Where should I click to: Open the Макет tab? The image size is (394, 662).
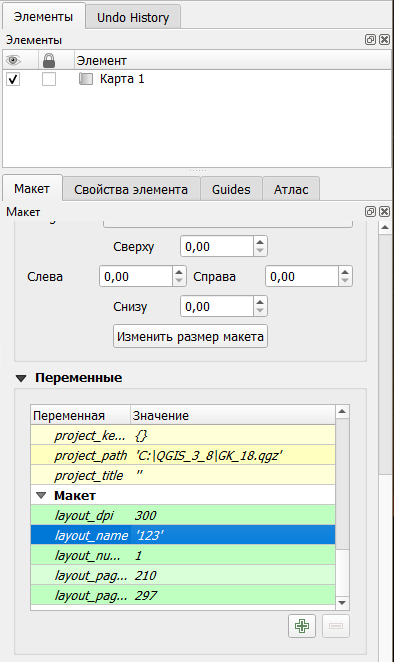coord(32,188)
